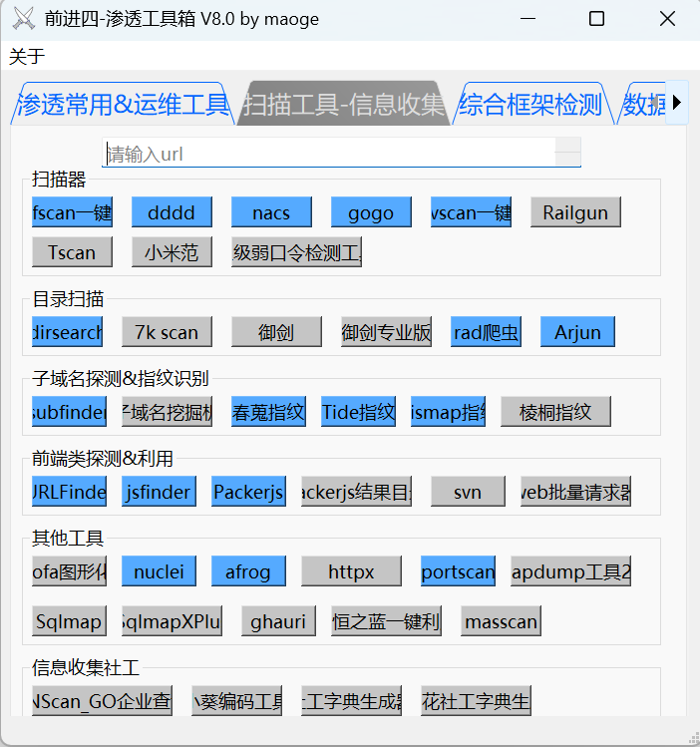Click the tab scroll right arrow
Screen dimensions: 700x747
677,103
